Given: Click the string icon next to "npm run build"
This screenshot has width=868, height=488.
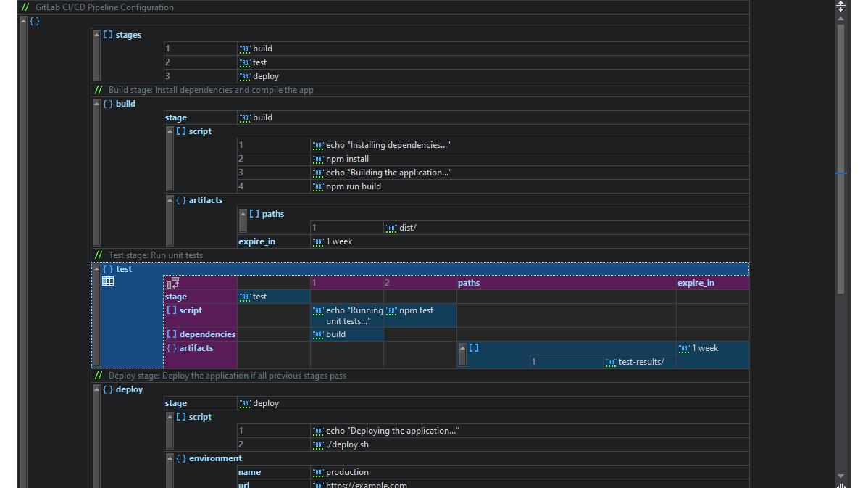Looking at the screenshot, I should [x=317, y=186].
